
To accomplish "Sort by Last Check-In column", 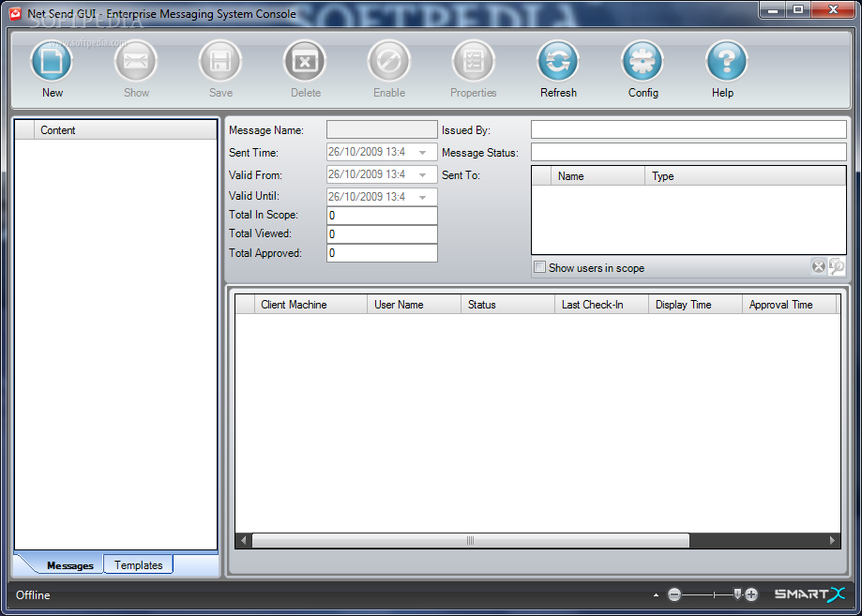I will click(x=601, y=305).
